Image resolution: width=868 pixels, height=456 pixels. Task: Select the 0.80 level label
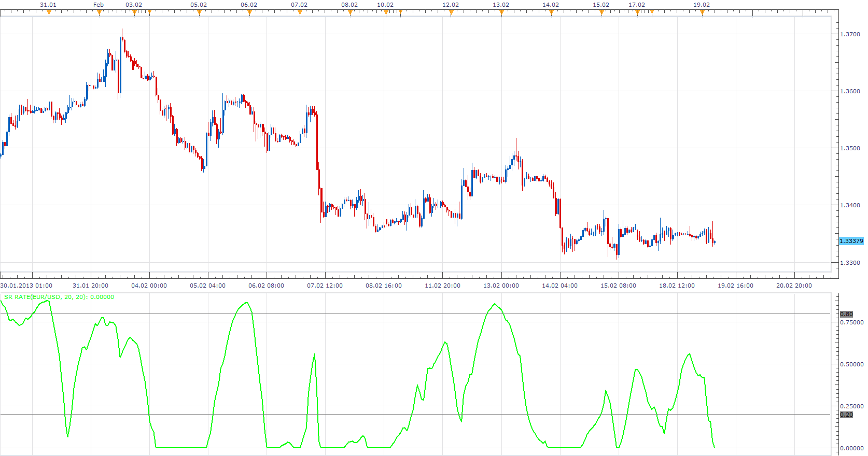(847, 314)
